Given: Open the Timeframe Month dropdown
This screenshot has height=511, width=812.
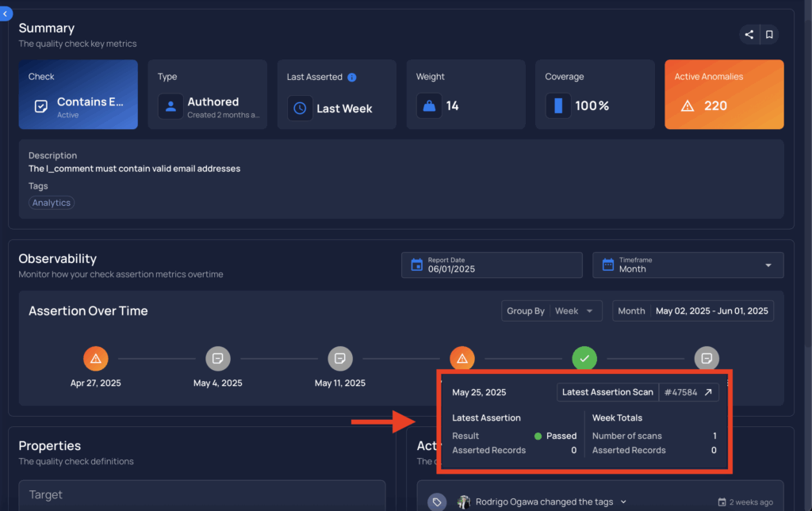Looking at the screenshot, I should tap(688, 265).
